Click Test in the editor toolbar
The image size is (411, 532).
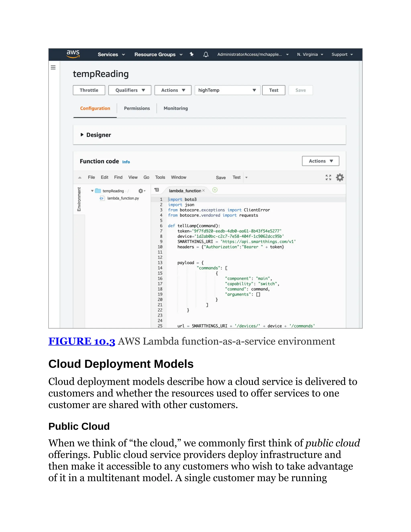[236, 177]
